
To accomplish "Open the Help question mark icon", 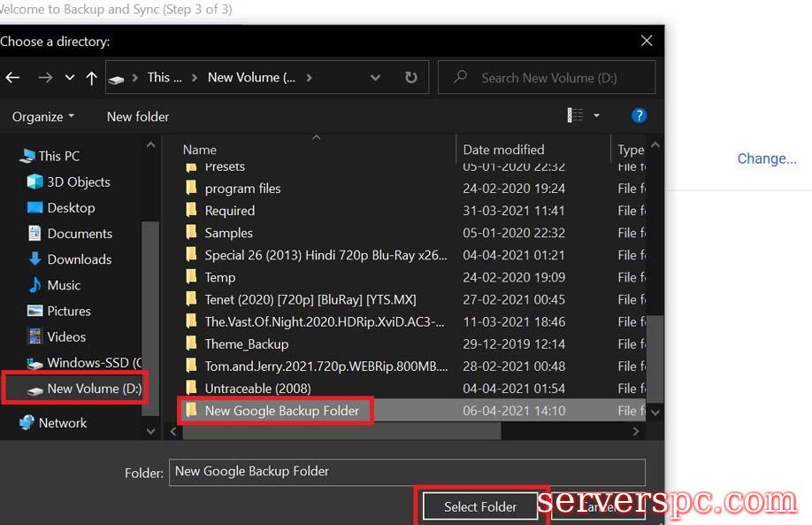I will click(639, 116).
